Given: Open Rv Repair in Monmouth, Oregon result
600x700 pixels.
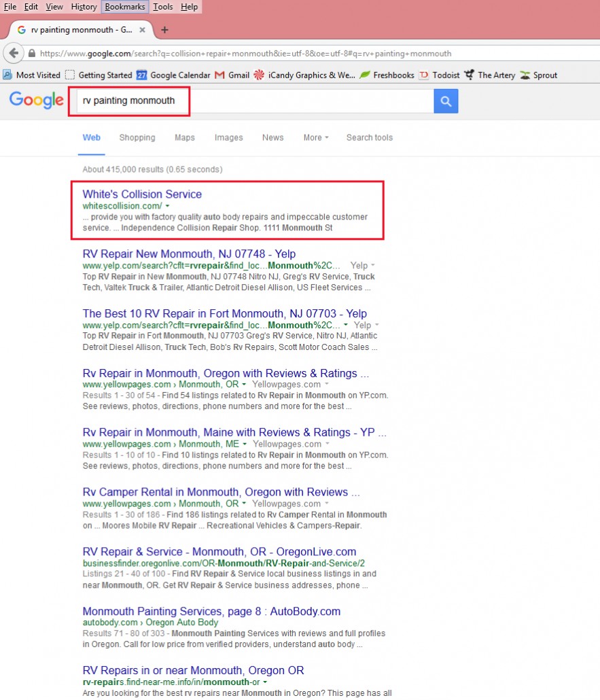Looking at the screenshot, I should pyautogui.click(x=226, y=373).
